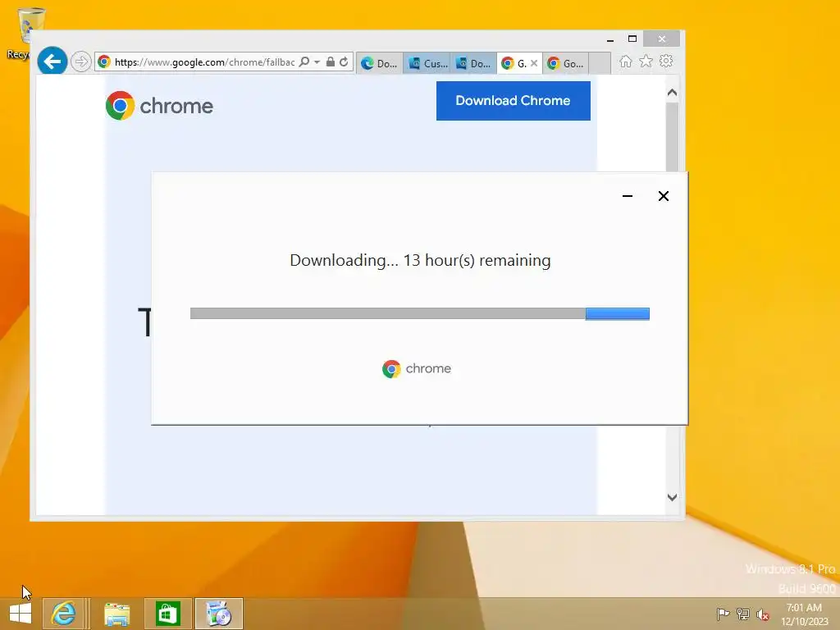Click the installer icon on taskbar
The image size is (840, 630).
point(218,614)
